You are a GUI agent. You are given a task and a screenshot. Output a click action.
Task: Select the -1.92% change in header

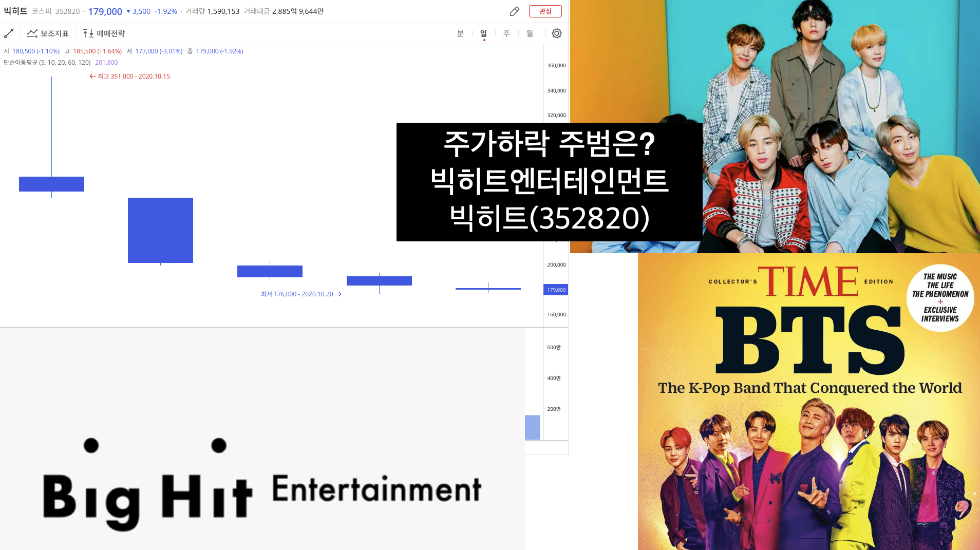166,11
